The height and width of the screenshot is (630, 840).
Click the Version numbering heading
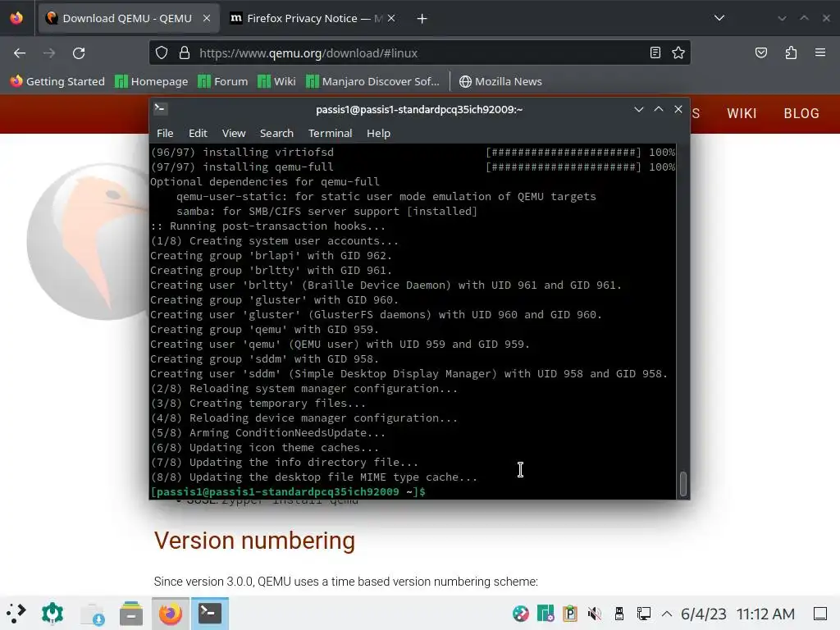254,541
